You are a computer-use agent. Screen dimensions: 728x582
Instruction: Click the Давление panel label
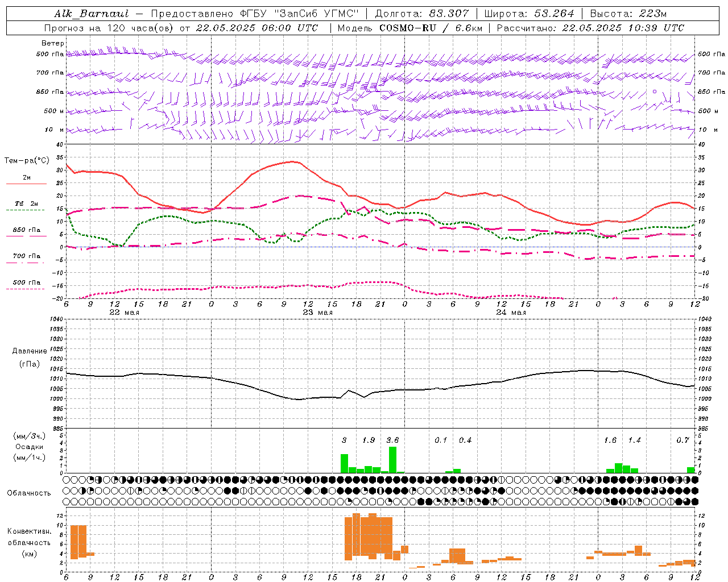coord(30,351)
